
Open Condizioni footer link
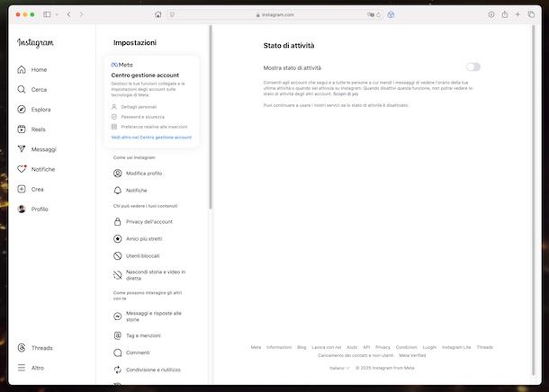point(407,347)
